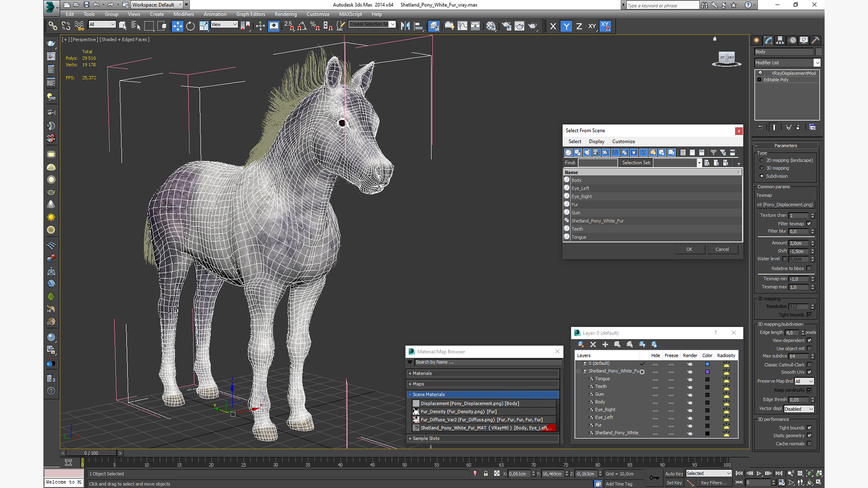Toggle Display Space Warps filter in Select From Scene
Image resolution: width=868 pixels, height=488 pixels.
tap(615, 153)
